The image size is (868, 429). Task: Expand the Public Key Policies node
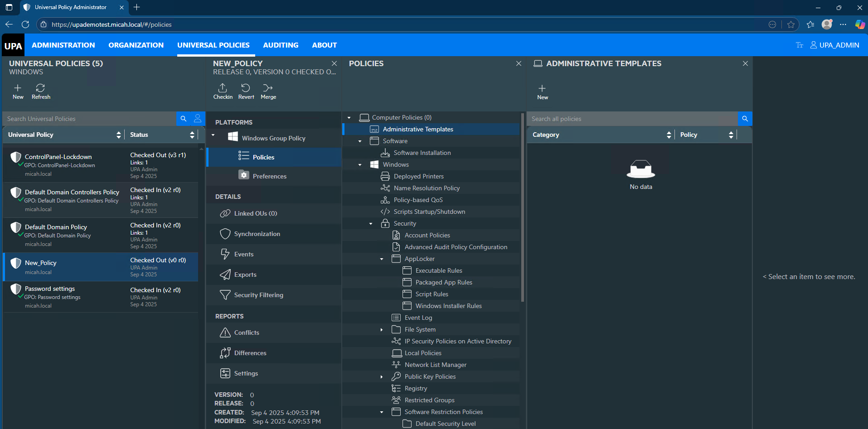(382, 377)
